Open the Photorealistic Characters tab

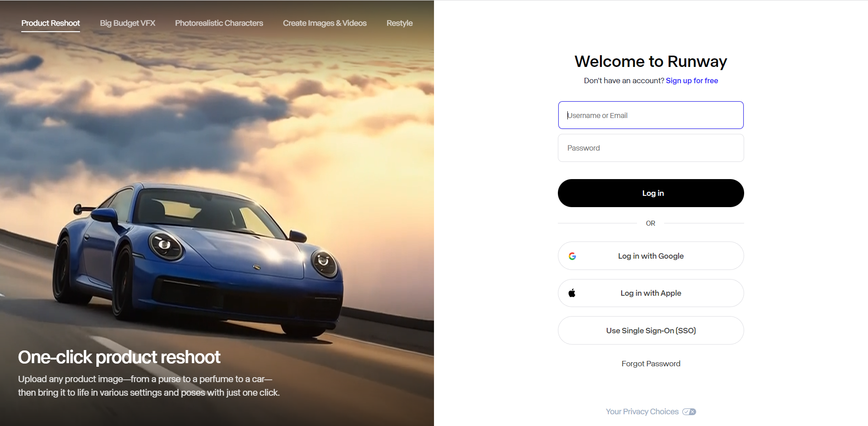[x=219, y=23]
